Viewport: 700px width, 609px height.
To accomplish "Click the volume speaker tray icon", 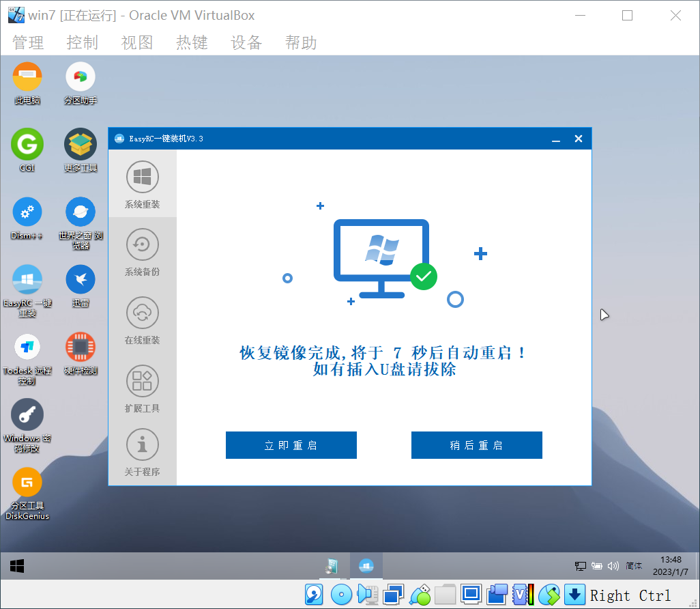I will pos(613,566).
